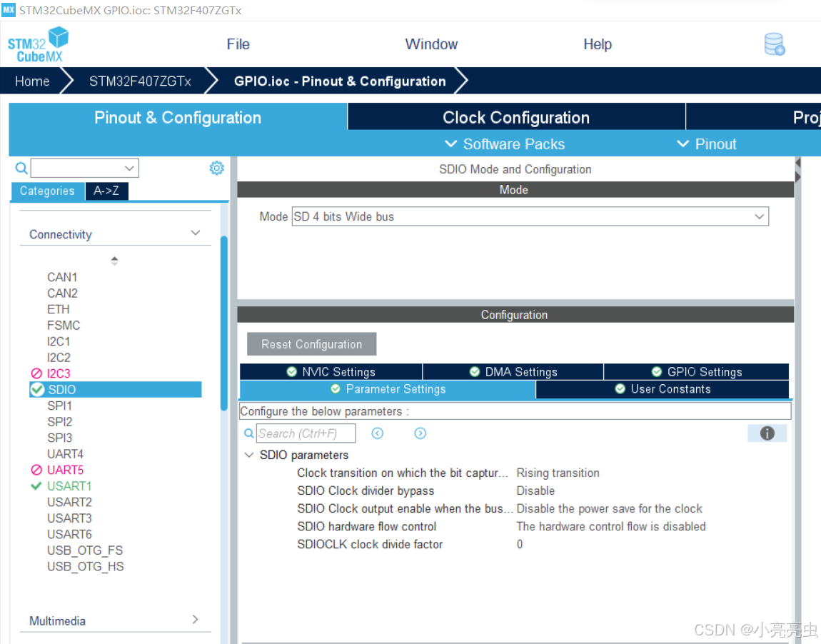Screen dimensions: 821x644
Task: Click the STM32CubeMX logo icon
Action: 38,45
